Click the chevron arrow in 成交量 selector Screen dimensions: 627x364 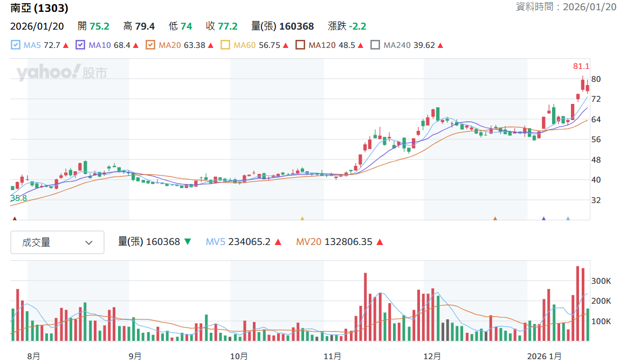tap(89, 242)
